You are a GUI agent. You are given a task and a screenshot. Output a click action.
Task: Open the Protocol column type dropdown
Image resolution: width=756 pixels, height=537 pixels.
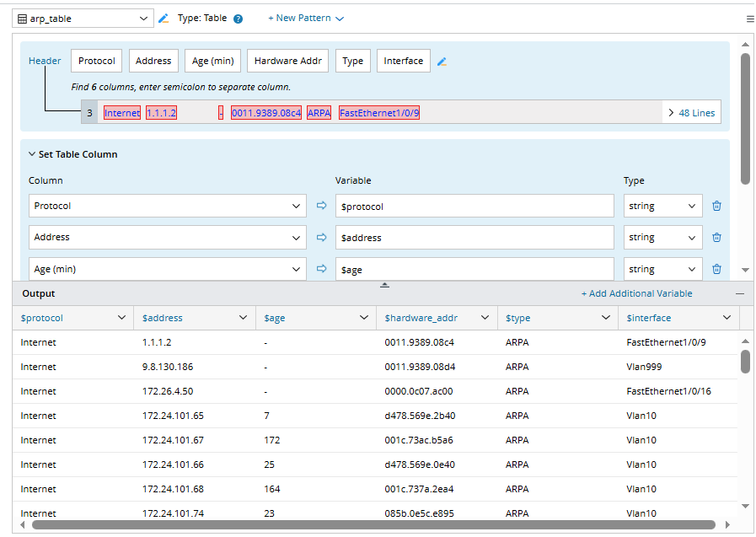click(662, 206)
